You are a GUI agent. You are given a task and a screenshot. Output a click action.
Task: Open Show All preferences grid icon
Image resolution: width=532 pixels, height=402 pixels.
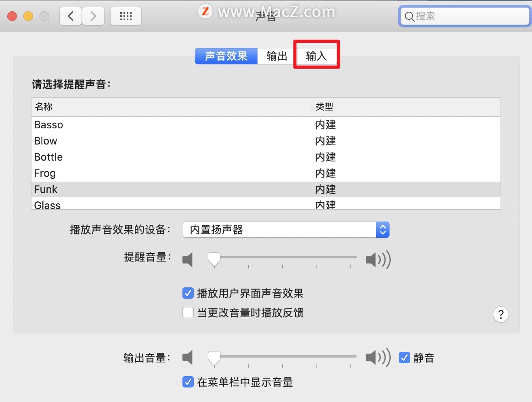(x=126, y=16)
